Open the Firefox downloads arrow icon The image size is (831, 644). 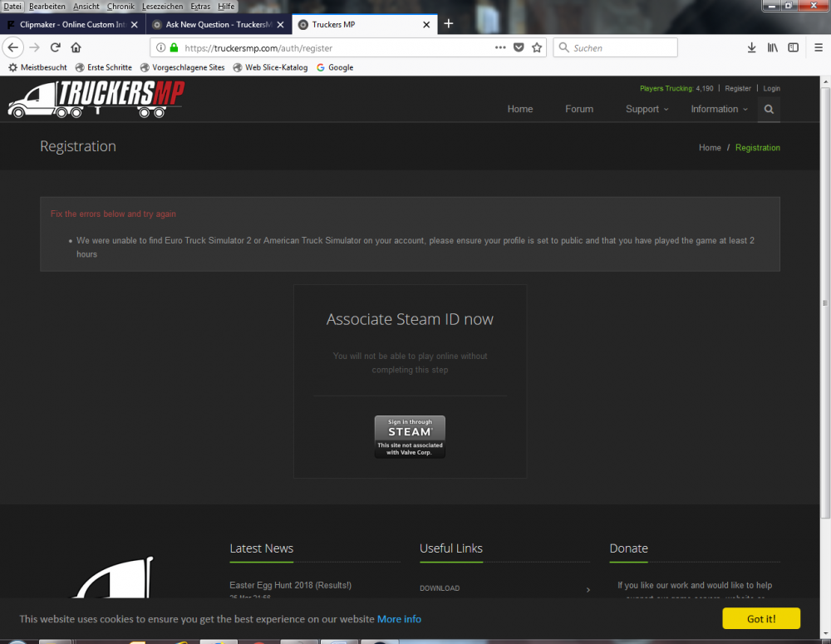click(x=751, y=47)
